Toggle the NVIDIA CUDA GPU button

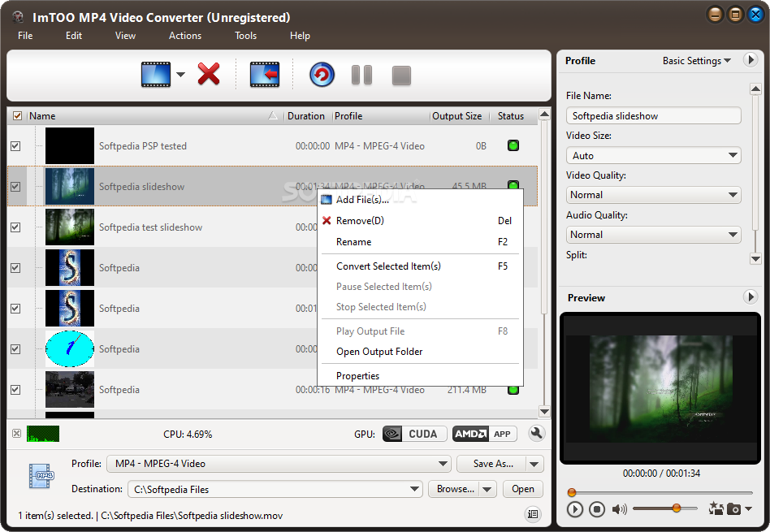point(415,434)
